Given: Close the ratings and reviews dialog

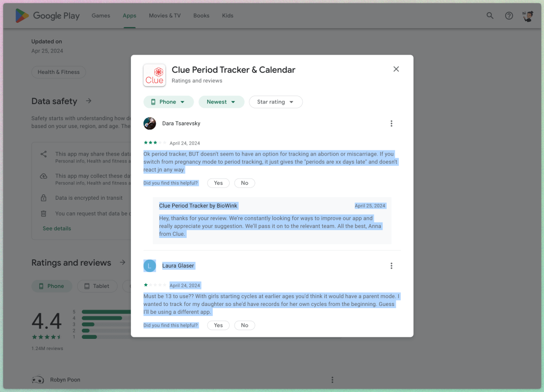Looking at the screenshot, I should click(396, 69).
